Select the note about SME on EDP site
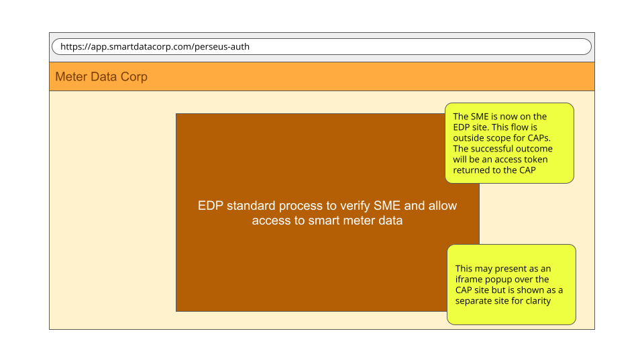Screen dimensions: 644x362 pyautogui.click(x=509, y=143)
